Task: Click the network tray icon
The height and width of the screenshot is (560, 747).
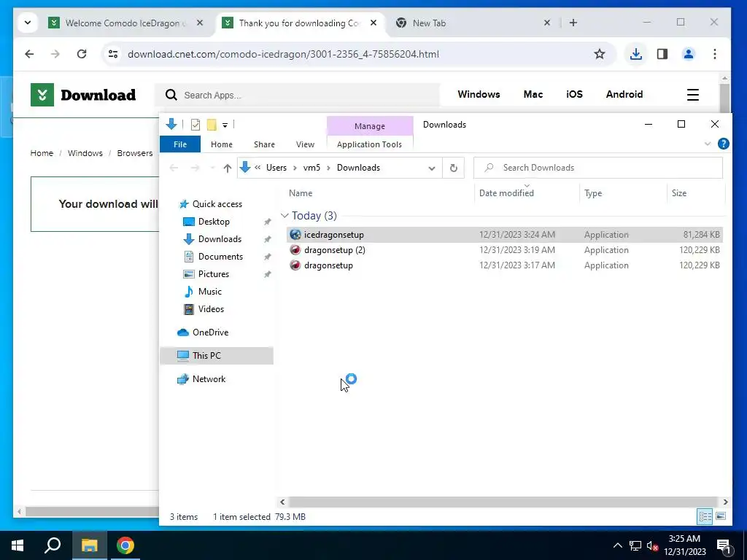Action: [635, 545]
